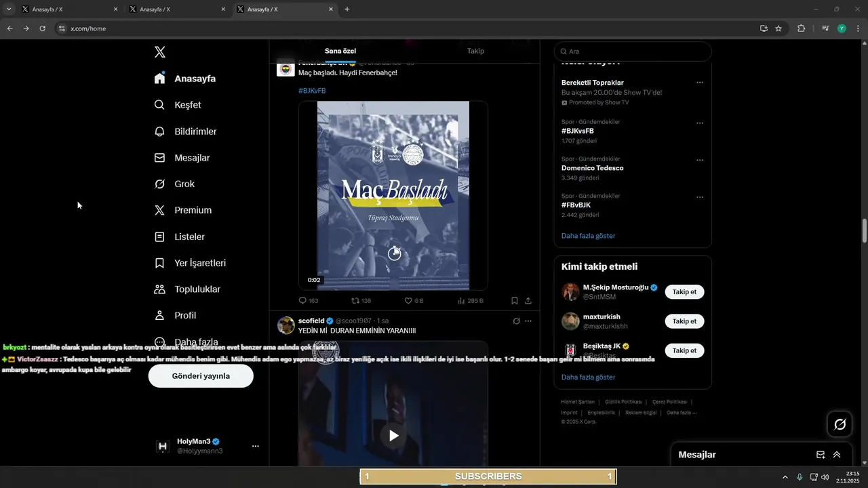Screen dimensions: 868x488
Task: View analytics of Maç başladı post
Action: click(470, 301)
